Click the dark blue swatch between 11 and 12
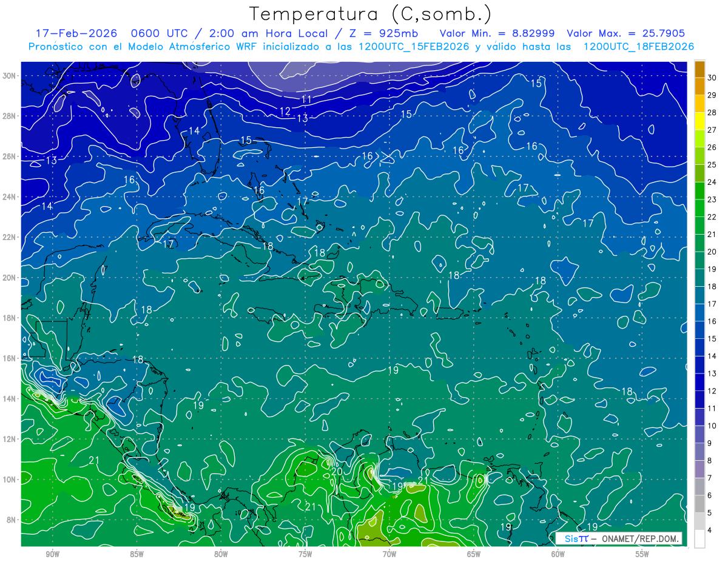This screenshot has height=562, width=728. [x=699, y=400]
